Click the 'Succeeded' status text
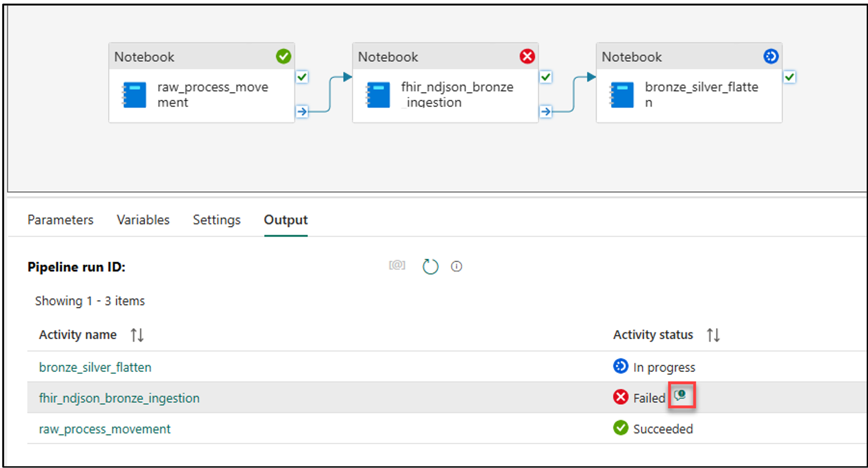Image resolution: width=868 pixels, height=468 pixels. (x=663, y=429)
